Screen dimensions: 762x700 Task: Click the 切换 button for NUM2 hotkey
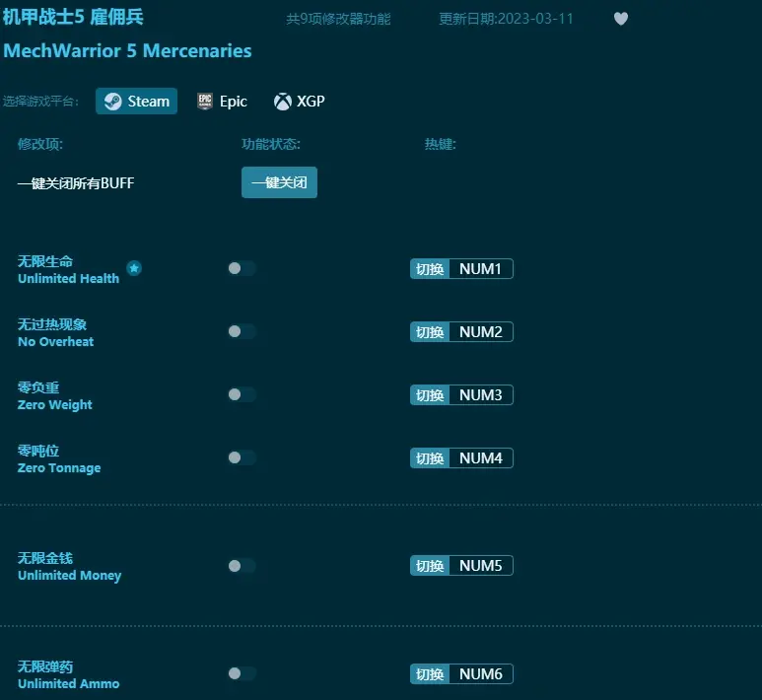click(x=430, y=332)
